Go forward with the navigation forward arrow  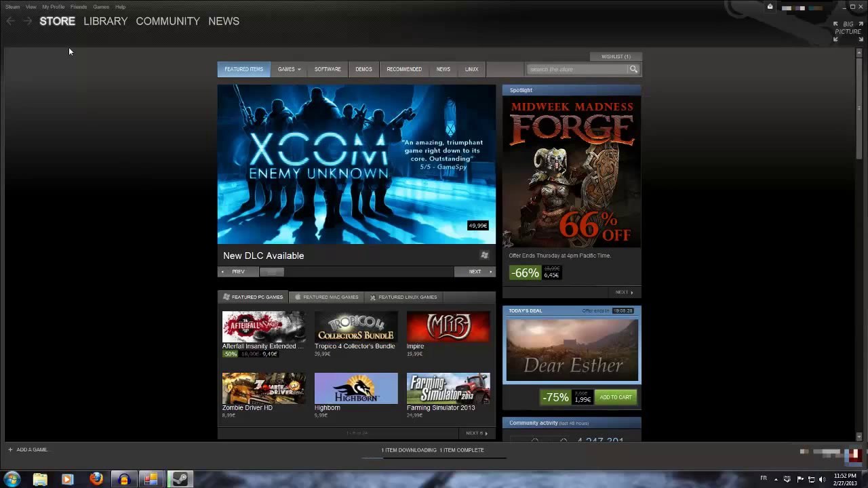pyautogui.click(x=27, y=21)
